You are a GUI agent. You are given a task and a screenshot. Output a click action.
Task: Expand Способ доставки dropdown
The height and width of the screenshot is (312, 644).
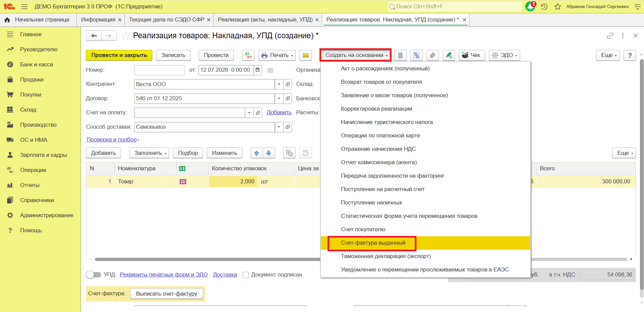point(279,127)
